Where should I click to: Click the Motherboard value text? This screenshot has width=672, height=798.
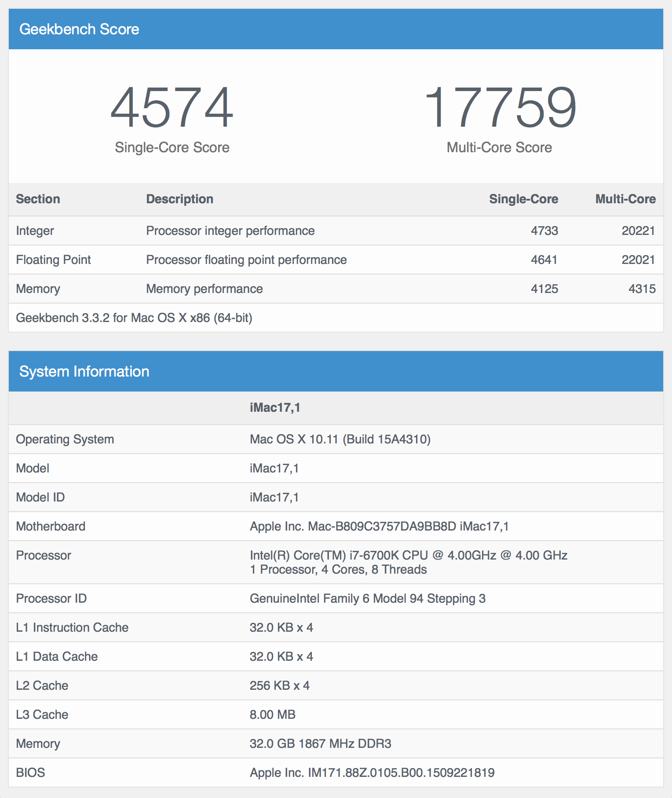(x=379, y=526)
